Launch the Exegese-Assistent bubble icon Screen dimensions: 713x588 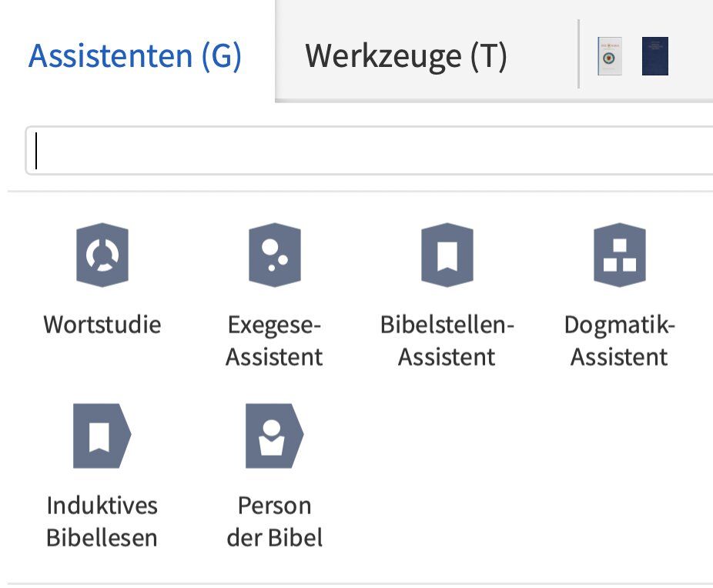(x=274, y=255)
